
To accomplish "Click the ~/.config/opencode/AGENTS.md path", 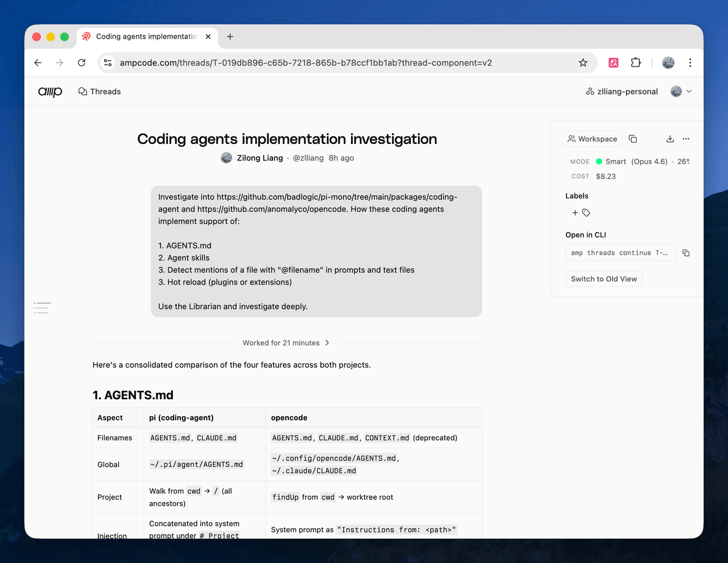I will (334, 458).
